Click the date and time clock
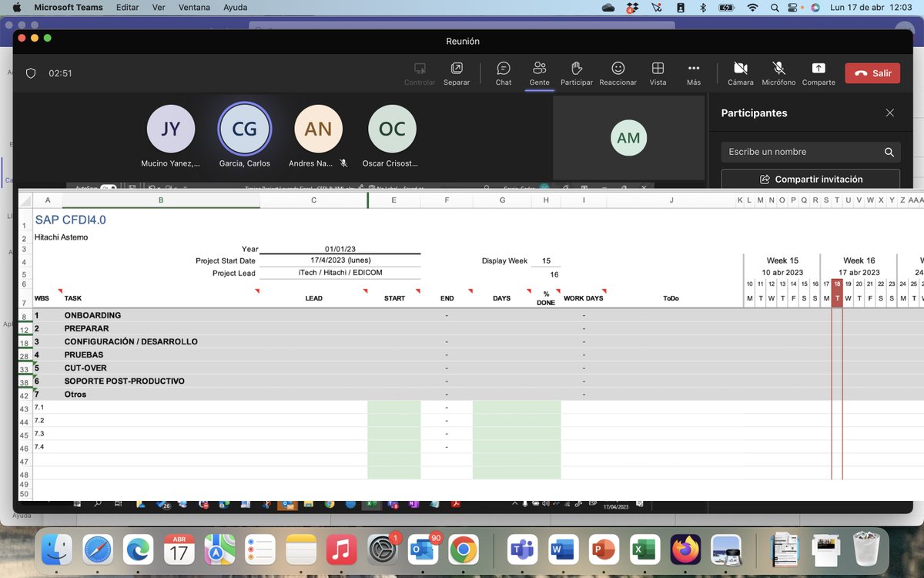 [869, 8]
